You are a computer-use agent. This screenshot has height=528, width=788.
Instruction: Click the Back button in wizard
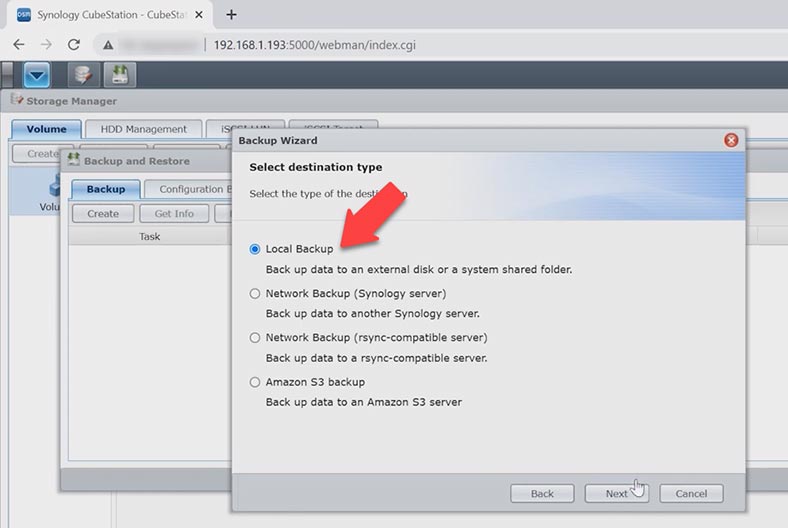[542, 493]
